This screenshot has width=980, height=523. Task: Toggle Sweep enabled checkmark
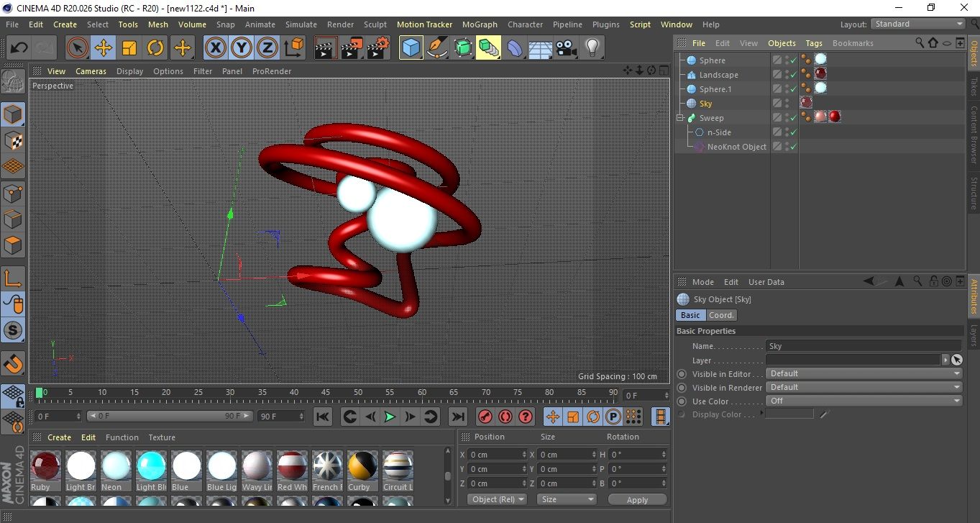[x=794, y=118]
